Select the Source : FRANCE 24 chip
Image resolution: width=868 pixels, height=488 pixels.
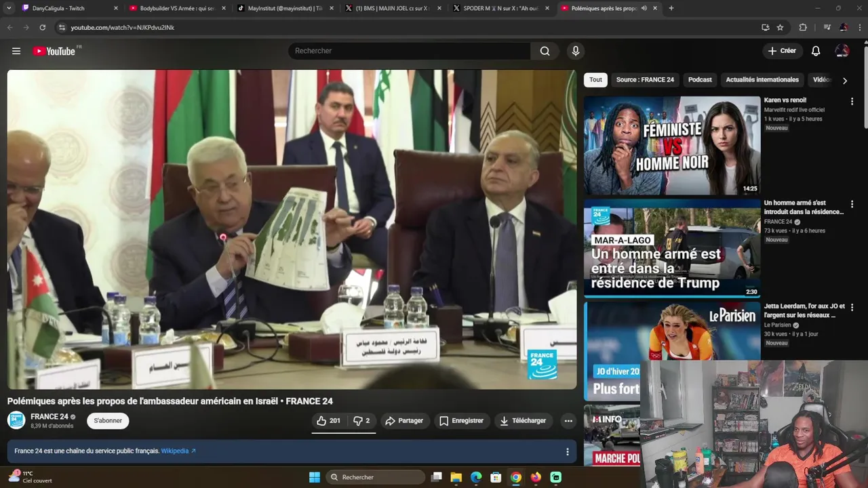pyautogui.click(x=645, y=80)
